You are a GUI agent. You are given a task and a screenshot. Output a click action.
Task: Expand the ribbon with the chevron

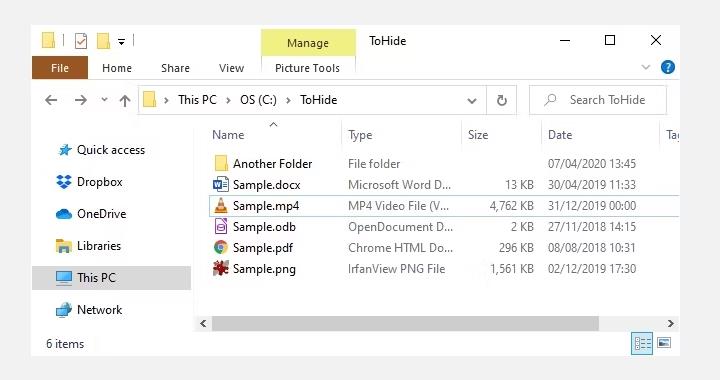pyautogui.click(x=646, y=67)
